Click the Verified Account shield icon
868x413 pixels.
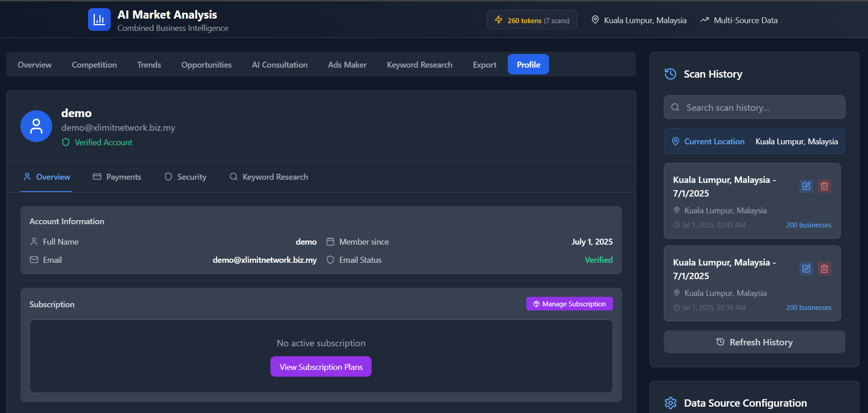click(66, 143)
